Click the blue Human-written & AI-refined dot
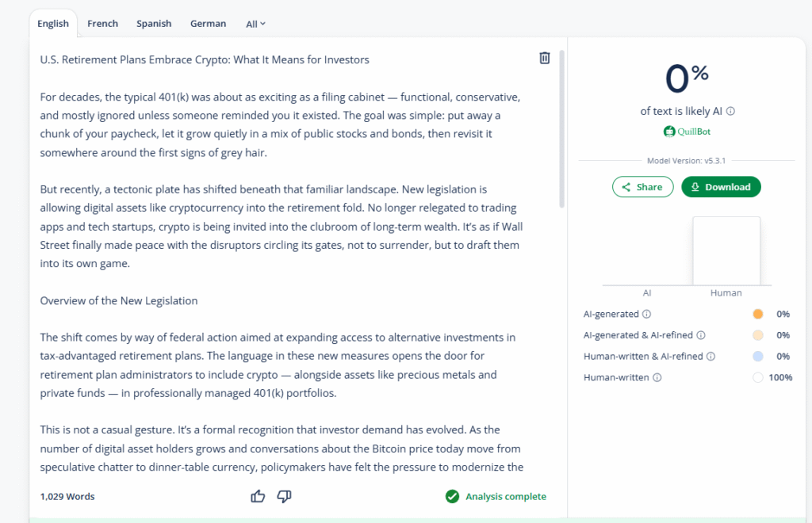 point(758,357)
